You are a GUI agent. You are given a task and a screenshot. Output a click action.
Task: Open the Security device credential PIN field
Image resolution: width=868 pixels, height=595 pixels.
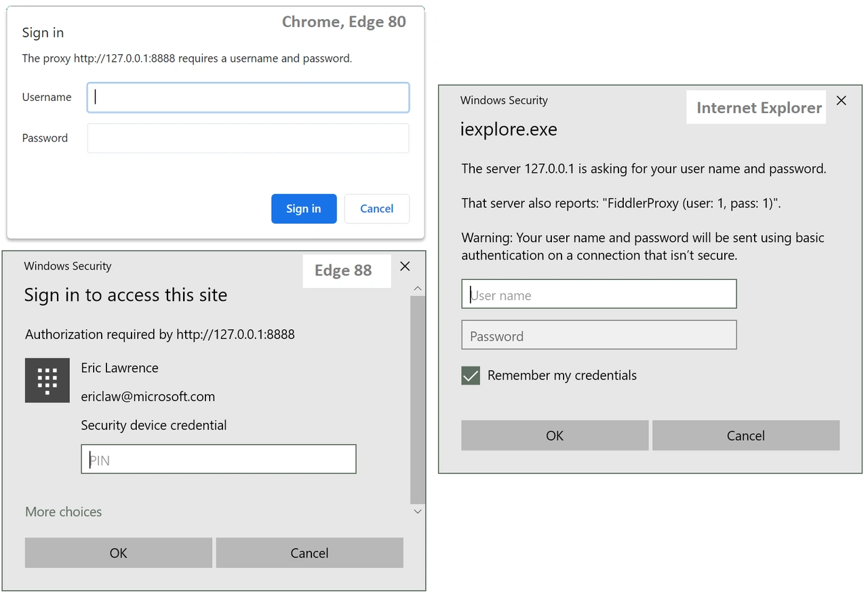pyautogui.click(x=218, y=459)
